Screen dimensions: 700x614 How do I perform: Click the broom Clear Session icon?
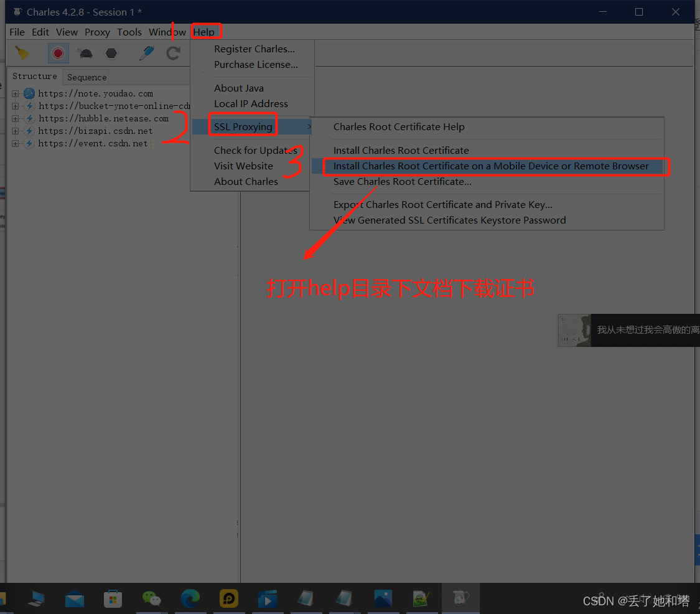22,53
